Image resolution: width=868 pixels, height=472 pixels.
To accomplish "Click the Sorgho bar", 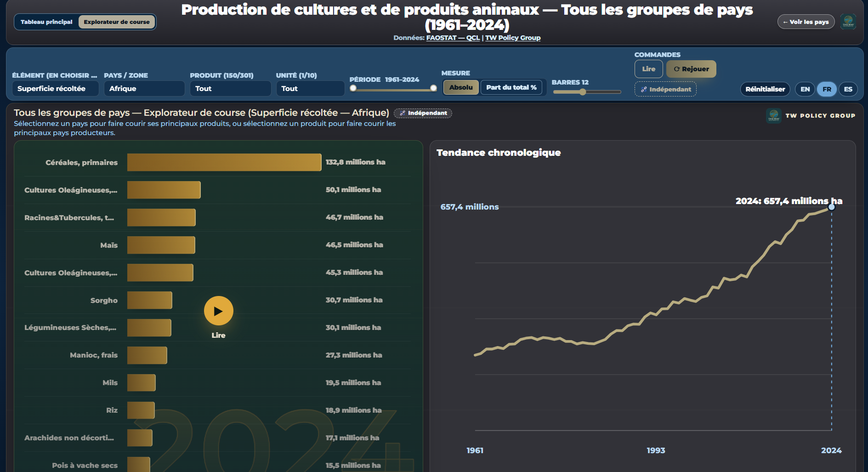I will coord(150,300).
